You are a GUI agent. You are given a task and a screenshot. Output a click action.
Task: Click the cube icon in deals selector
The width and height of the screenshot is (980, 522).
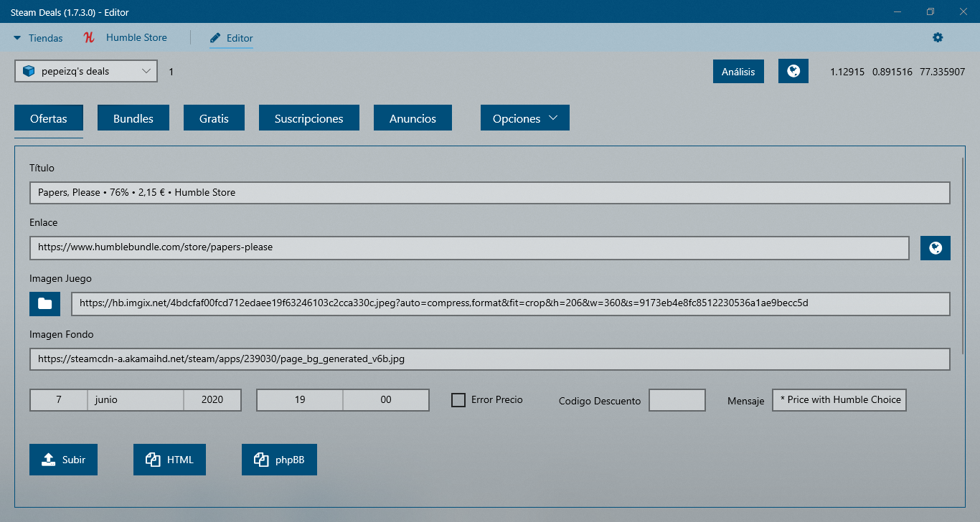coord(29,72)
